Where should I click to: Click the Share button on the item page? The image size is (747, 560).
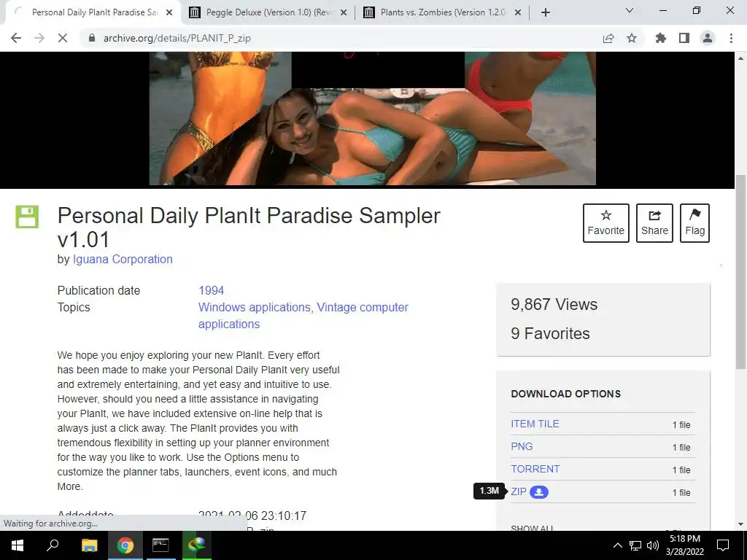[654, 223]
